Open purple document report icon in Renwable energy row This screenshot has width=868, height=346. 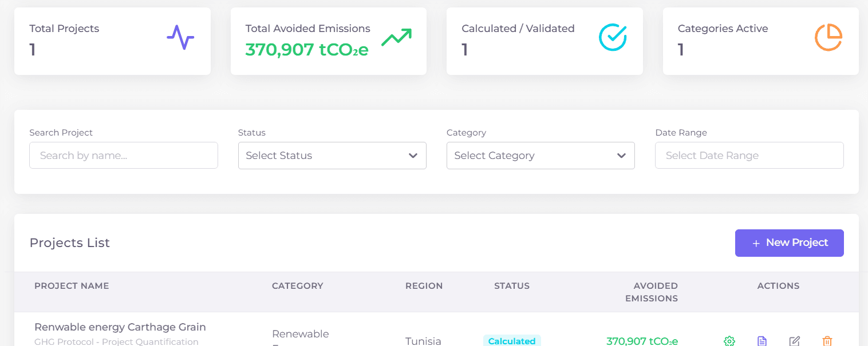pos(762,341)
